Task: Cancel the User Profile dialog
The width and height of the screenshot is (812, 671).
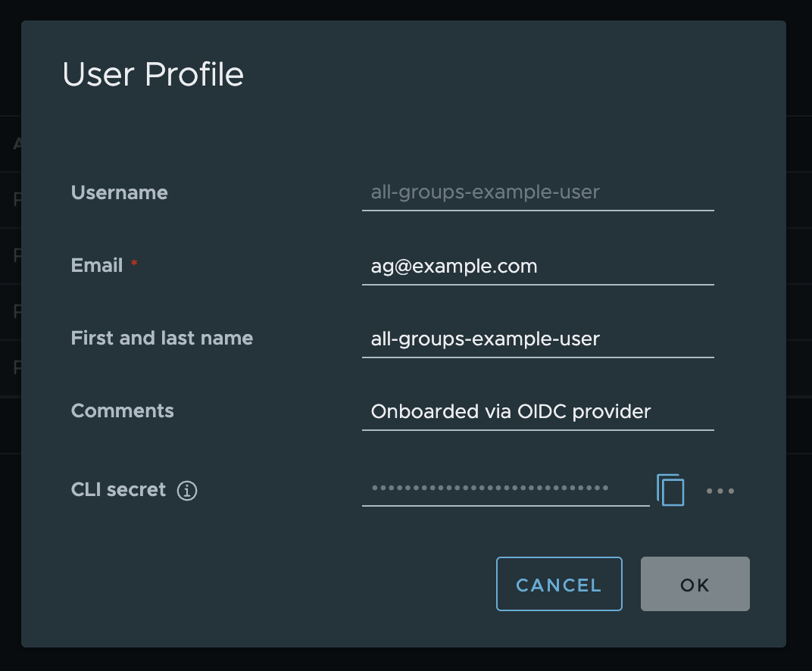Action: pyautogui.click(x=558, y=584)
